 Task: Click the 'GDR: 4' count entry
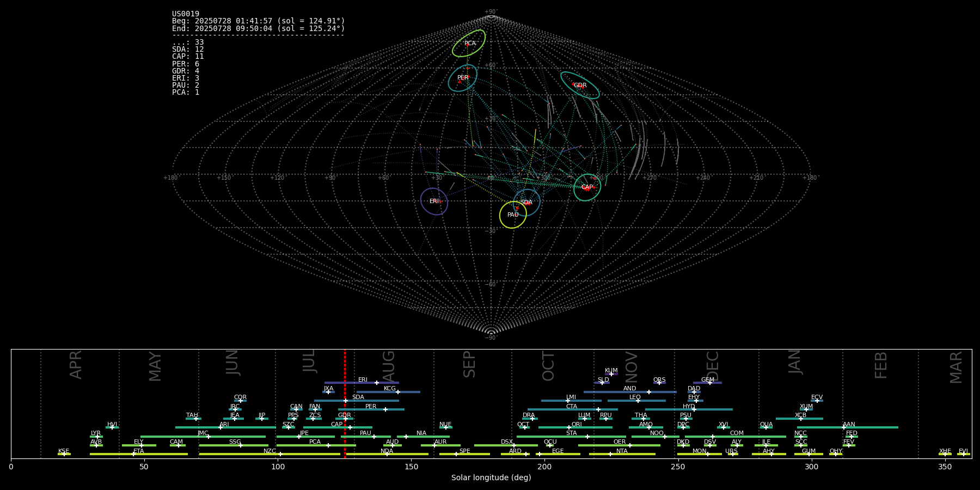tap(186, 71)
